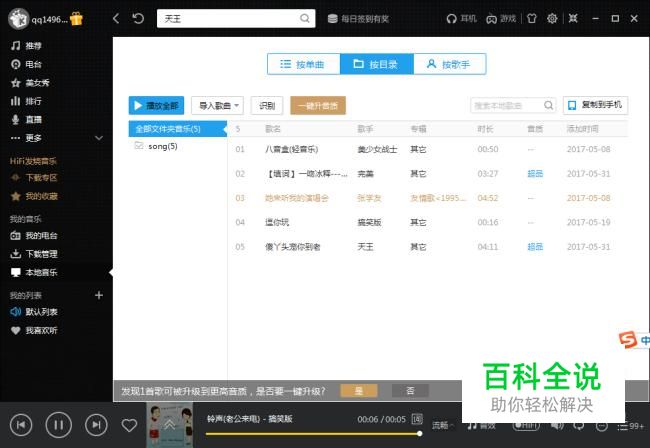Click the search magnifier in top search box

click(x=305, y=18)
